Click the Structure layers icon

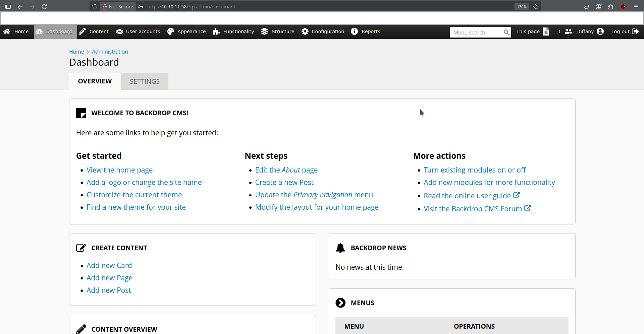pos(265,31)
